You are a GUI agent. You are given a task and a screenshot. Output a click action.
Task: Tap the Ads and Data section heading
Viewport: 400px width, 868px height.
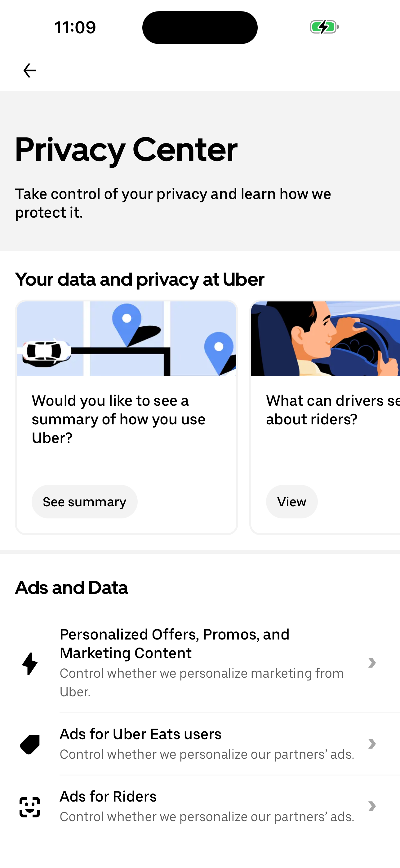pos(71,588)
